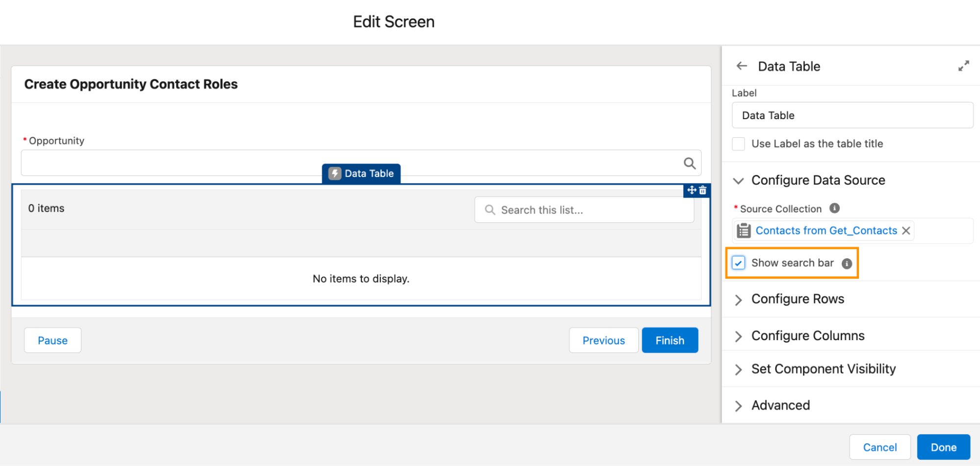
Task: Click the search icon in Search this list box
Action: coord(490,210)
